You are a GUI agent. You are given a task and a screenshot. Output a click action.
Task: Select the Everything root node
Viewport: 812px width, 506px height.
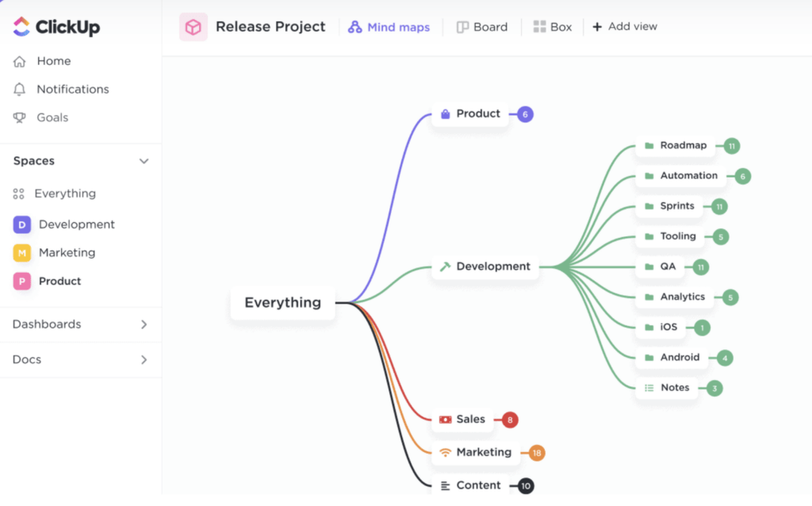[x=282, y=302]
